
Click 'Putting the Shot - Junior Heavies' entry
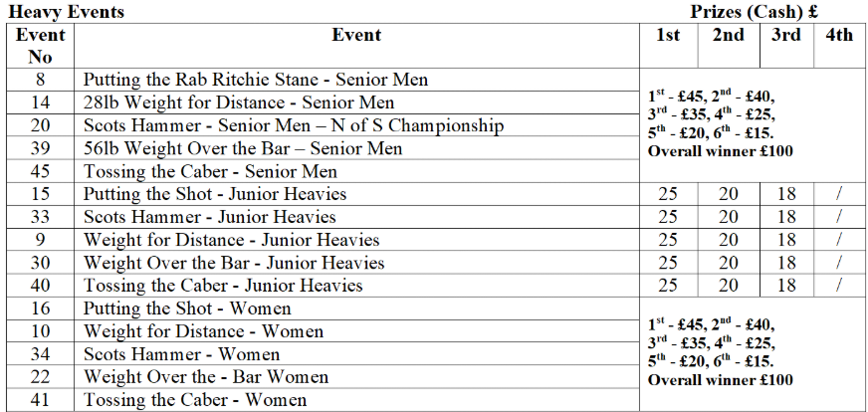point(215,194)
